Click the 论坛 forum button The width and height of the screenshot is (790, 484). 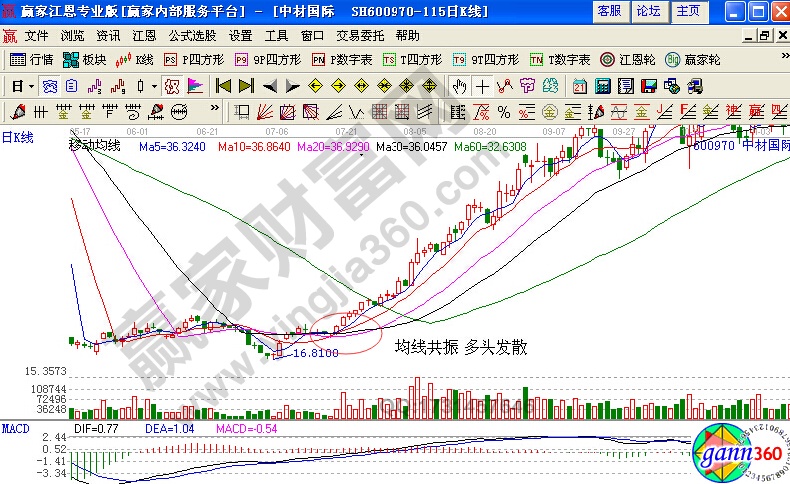click(x=648, y=11)
